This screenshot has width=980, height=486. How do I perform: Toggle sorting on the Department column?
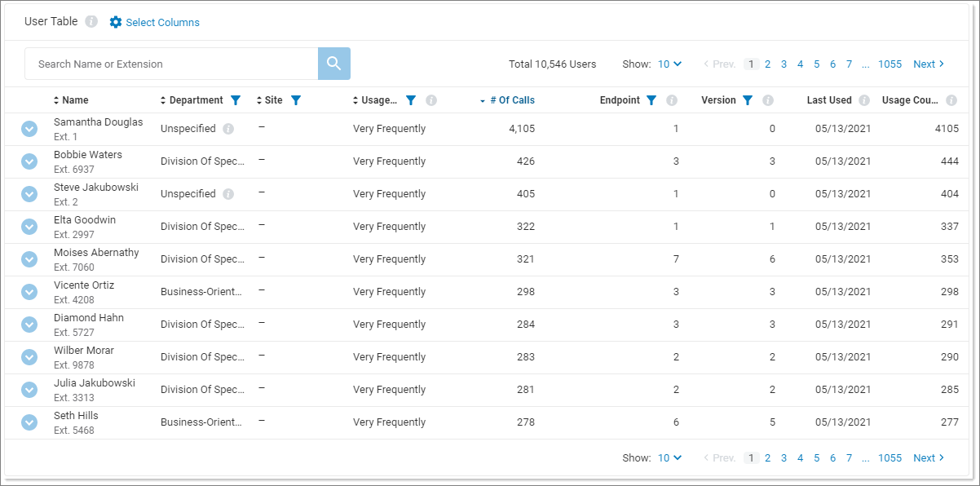click(x=163, y=99)
